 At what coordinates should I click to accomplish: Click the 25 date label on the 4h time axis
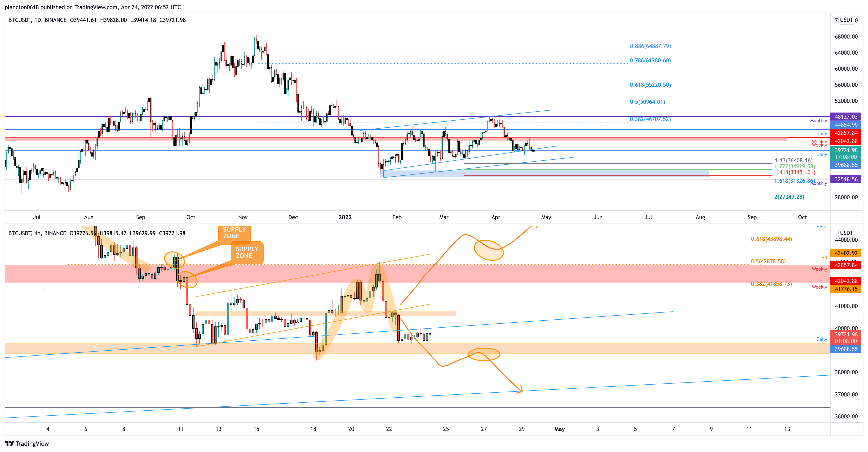pos(446,429)
